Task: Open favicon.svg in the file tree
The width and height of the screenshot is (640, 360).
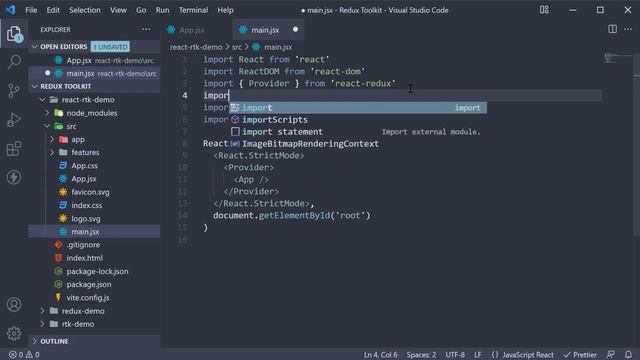Action: tap(90, 192)
